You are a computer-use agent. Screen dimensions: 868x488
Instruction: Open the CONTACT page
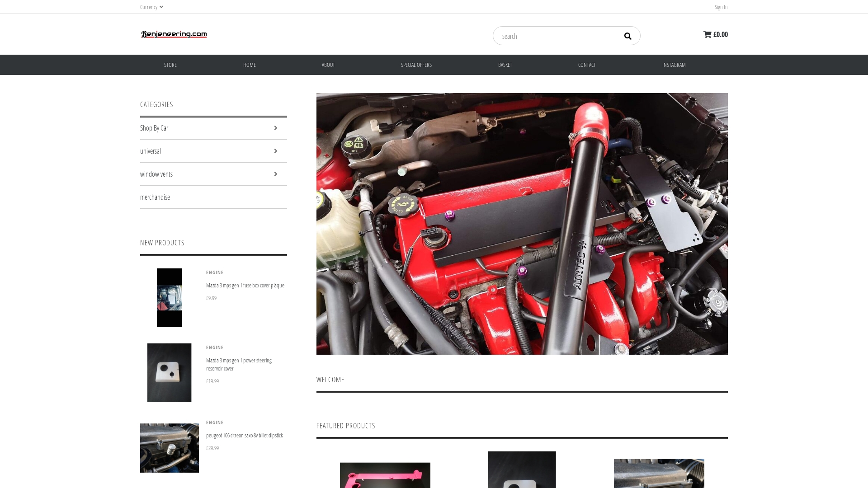(587, 65)
